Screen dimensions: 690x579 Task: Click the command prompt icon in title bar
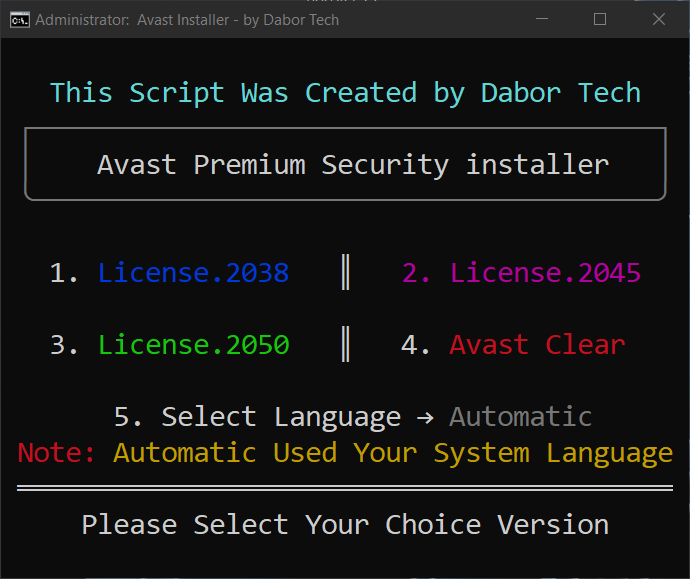(x=20, y=20)
